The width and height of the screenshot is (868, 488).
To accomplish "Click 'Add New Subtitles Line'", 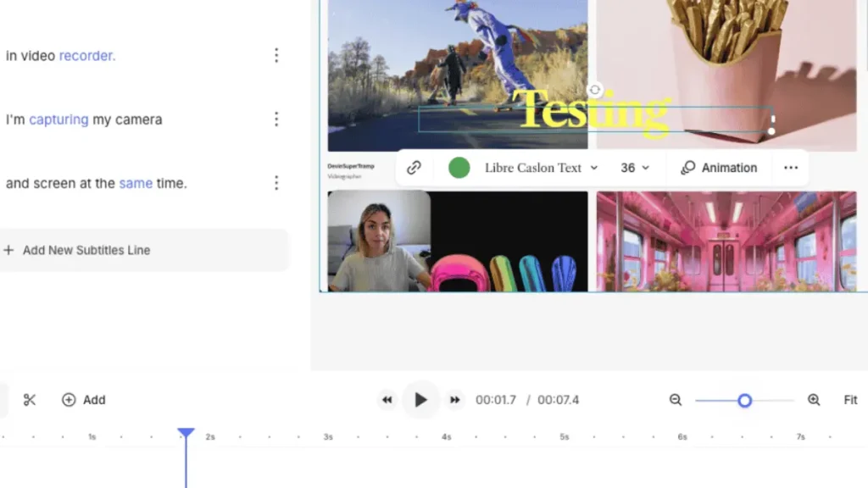I will pyautogui.click(x=78, y=250).
